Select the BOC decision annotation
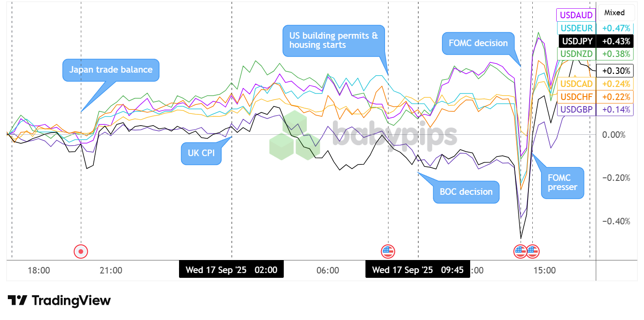Viewport: 644px width, 320px height. coord(466,192)
